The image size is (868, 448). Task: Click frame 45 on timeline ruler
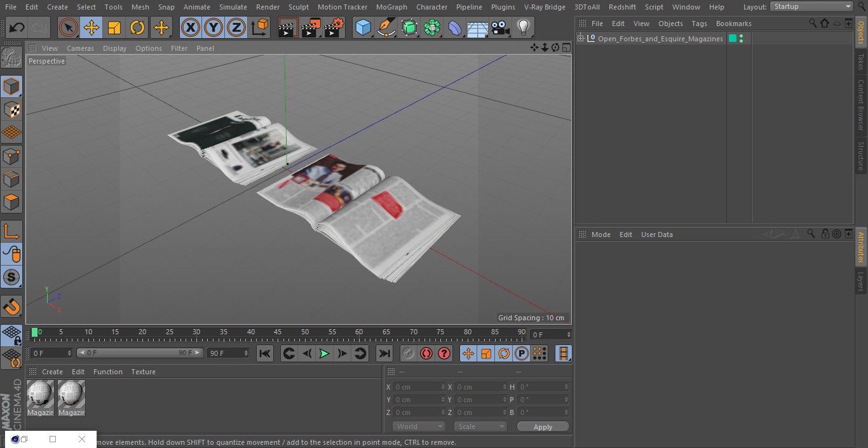(x=278, y=333)
